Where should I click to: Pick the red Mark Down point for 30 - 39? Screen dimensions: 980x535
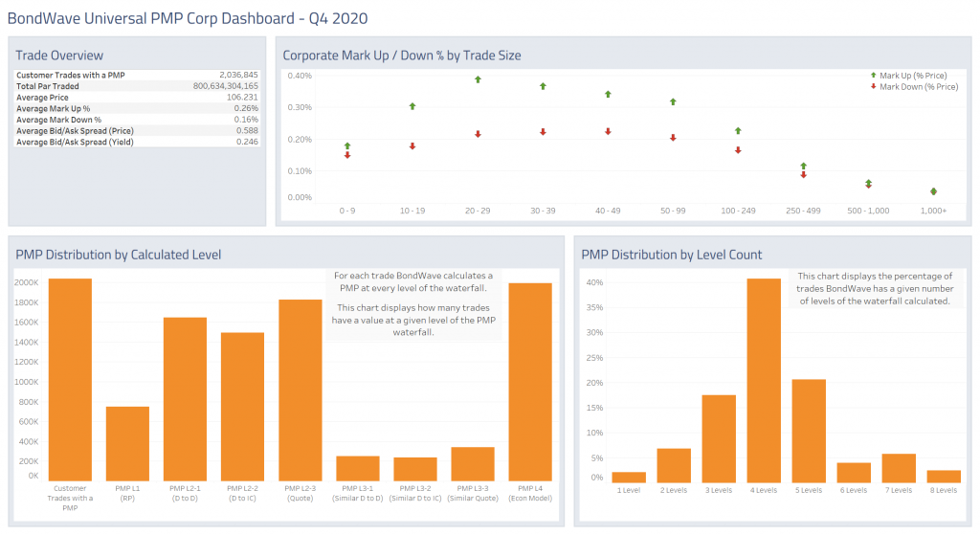coord(544,132)
